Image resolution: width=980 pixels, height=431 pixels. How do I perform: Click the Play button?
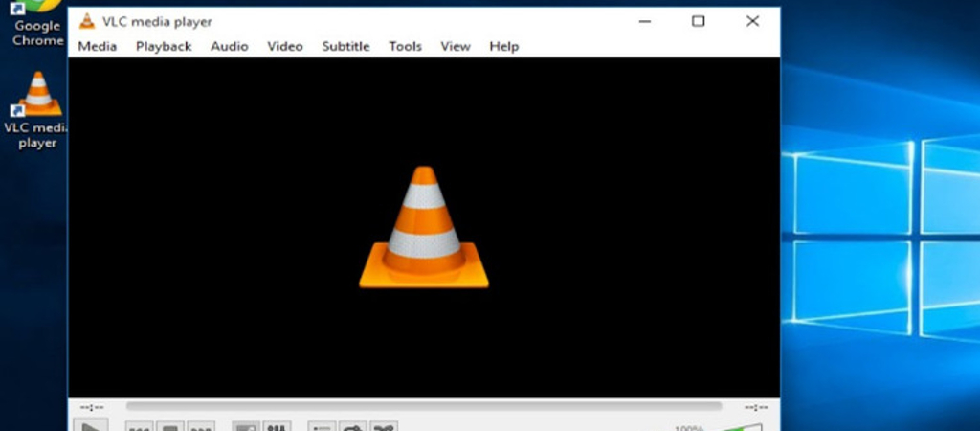tap(91, 425)
